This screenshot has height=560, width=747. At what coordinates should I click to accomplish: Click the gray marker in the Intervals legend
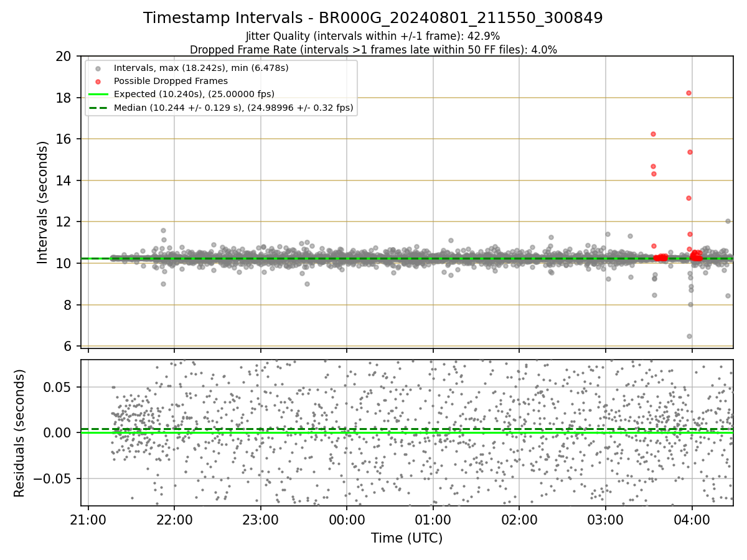[x=98, y=68]
